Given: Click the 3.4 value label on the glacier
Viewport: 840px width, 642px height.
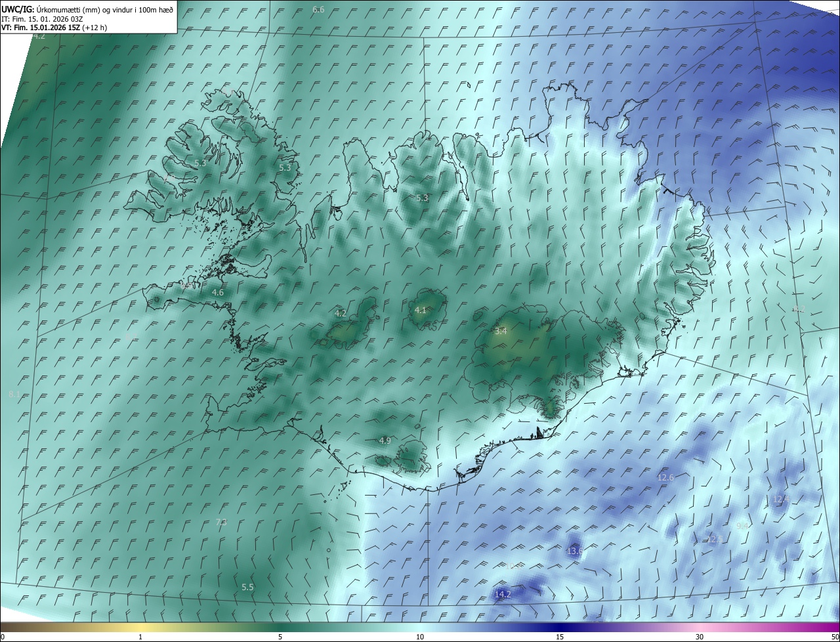Looking at the screenshot, I should [501, 332].
